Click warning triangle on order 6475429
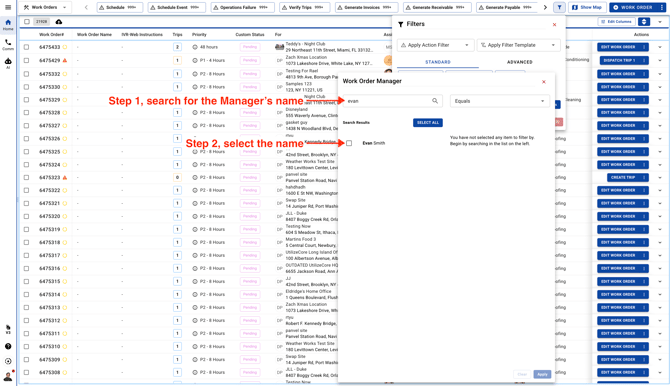The height and width of the screenshot is (386, 670). (65, 60)
